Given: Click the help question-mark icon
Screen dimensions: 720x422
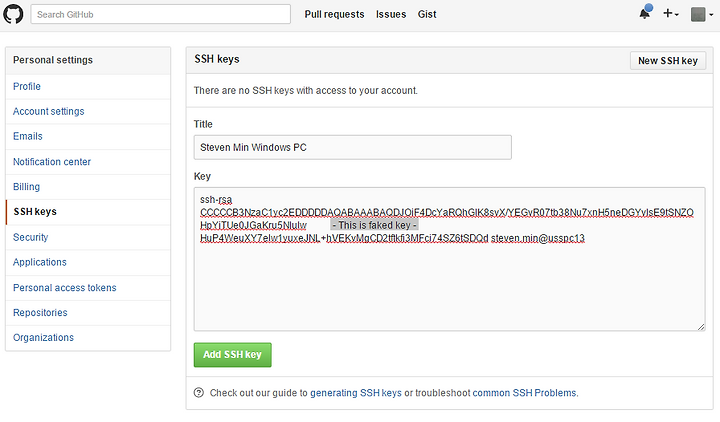Looking at the screenshot, I should tap(198, 393).
